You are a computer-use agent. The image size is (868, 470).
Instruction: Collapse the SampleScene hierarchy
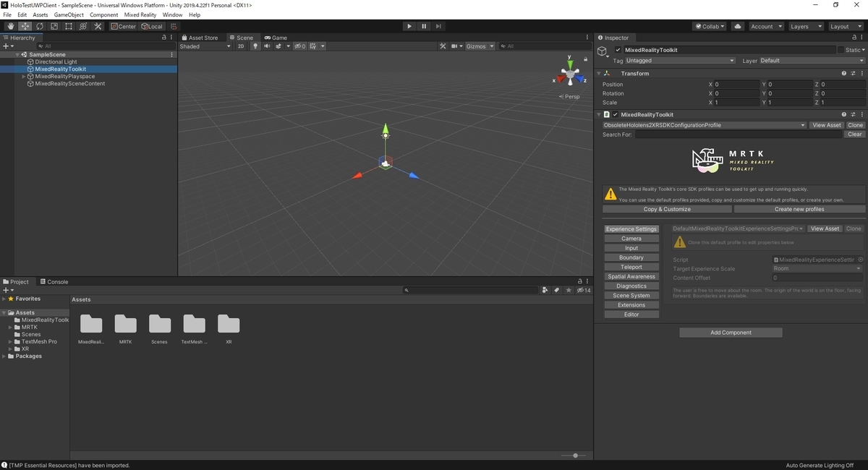[17, 55]
